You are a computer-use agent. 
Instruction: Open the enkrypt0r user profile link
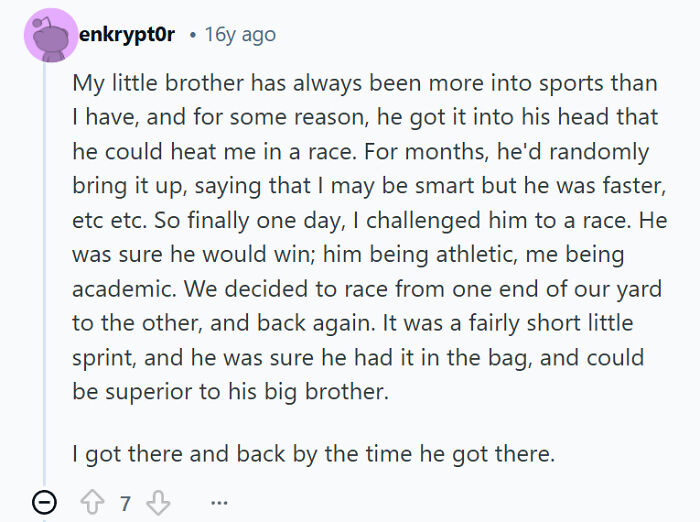pos(127,35)
